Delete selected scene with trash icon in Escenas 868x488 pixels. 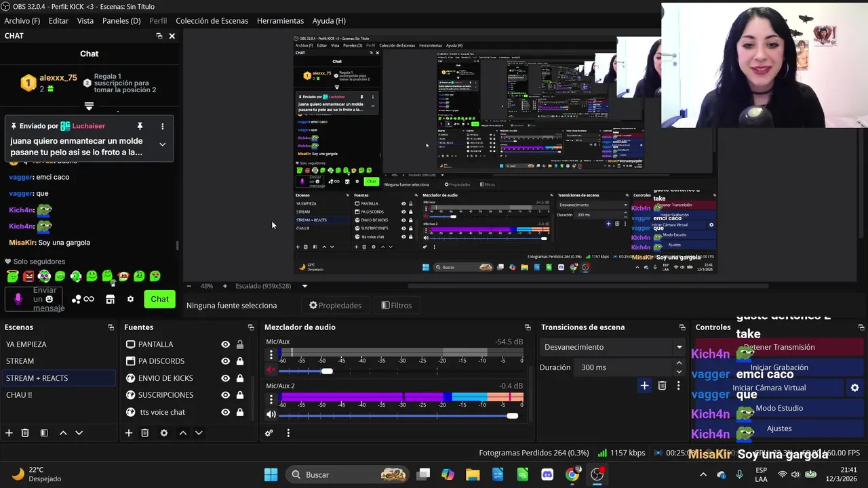click(x=25, y=432)
